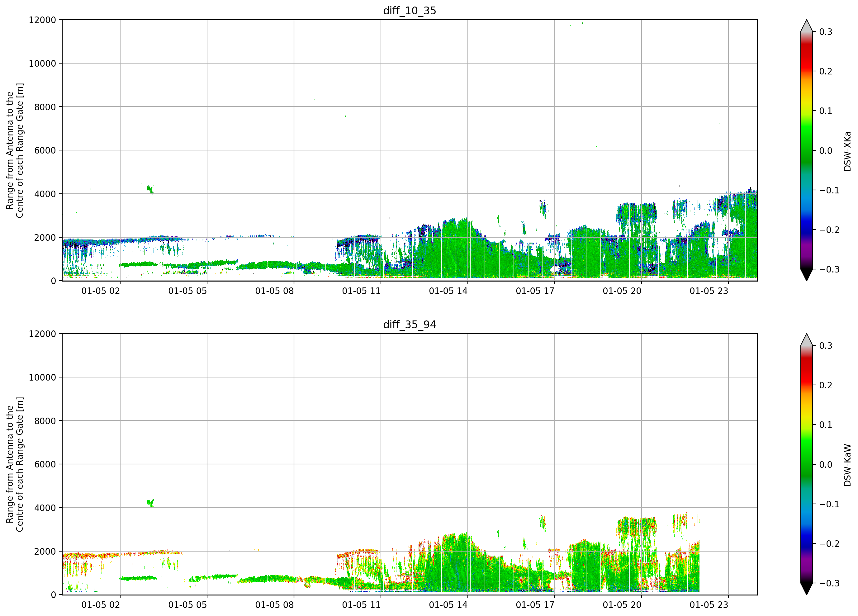This screenshot has height=616, width=858.
Task: Click the 0.0 tick on the DSW-XKa colorbar
Action: click(x=826, y=151)
